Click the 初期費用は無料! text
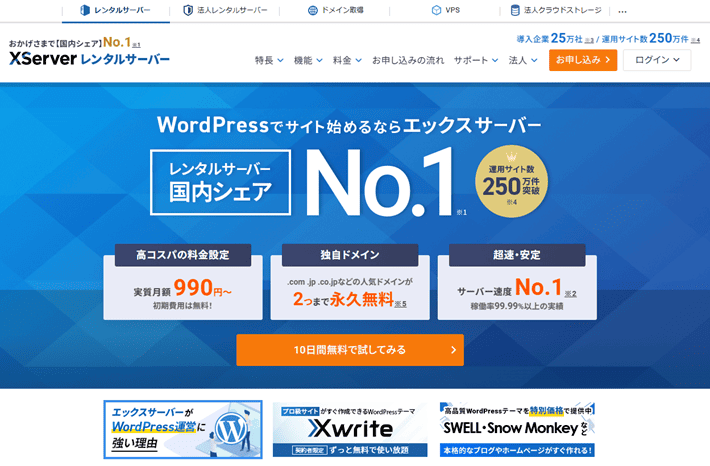710x466 pixels. point(182,306)
